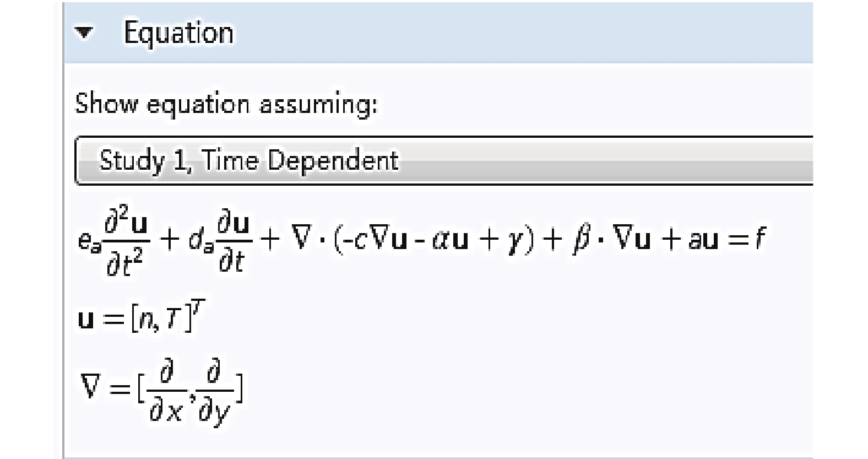Click the ∂/∂x partial derivative fraction
This screenshot has width=868, height=459.
[x=166, y=390]
